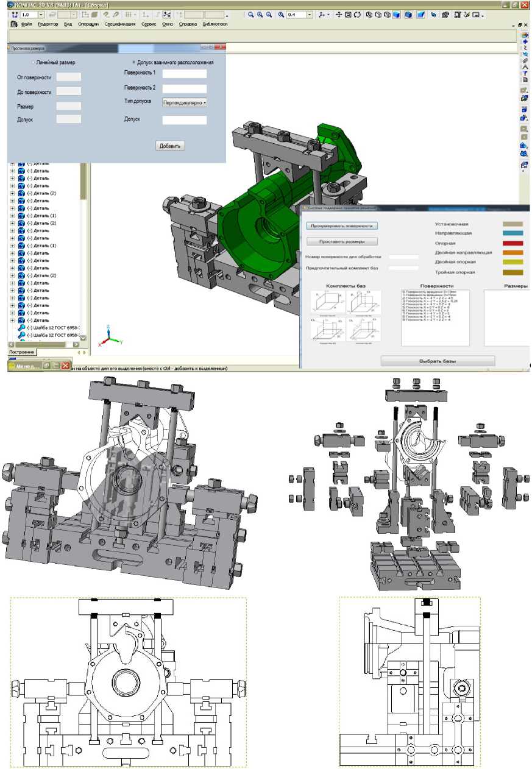This screenshot has width=532, height=769.
Task: Click the Двойная направляющая orange swatch
Action: (513, 252)
